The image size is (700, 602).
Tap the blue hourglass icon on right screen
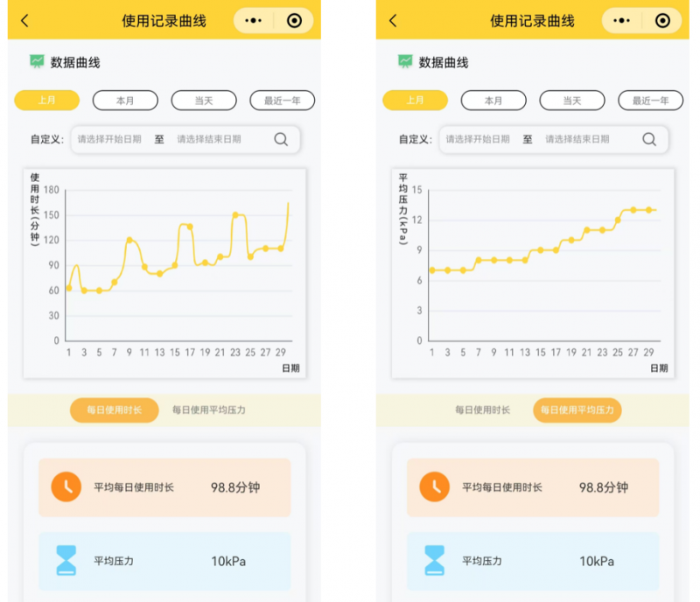pos(434,561)
